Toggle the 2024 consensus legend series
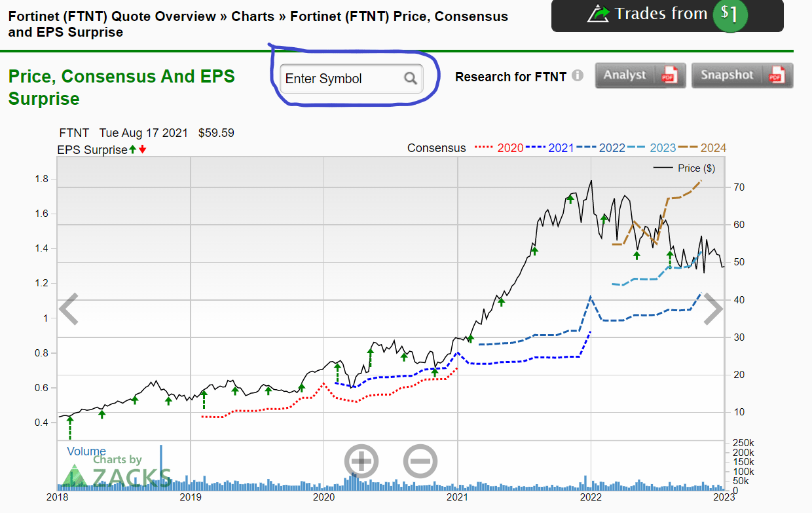Viewport: 812px width, 513px height. [703, 148]
